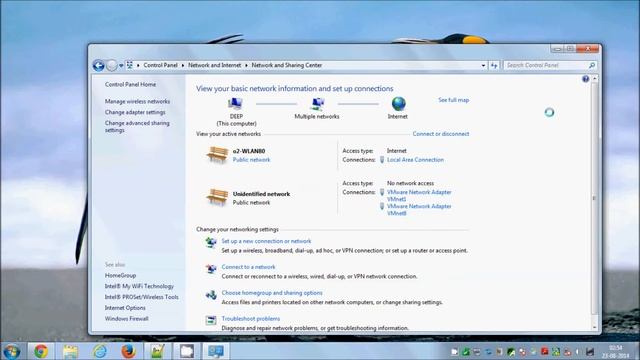The height and width of the screenshot is (360, 640).
Task: Click the bench icon beside o2-WLAN80
Action: pos(217,155)
